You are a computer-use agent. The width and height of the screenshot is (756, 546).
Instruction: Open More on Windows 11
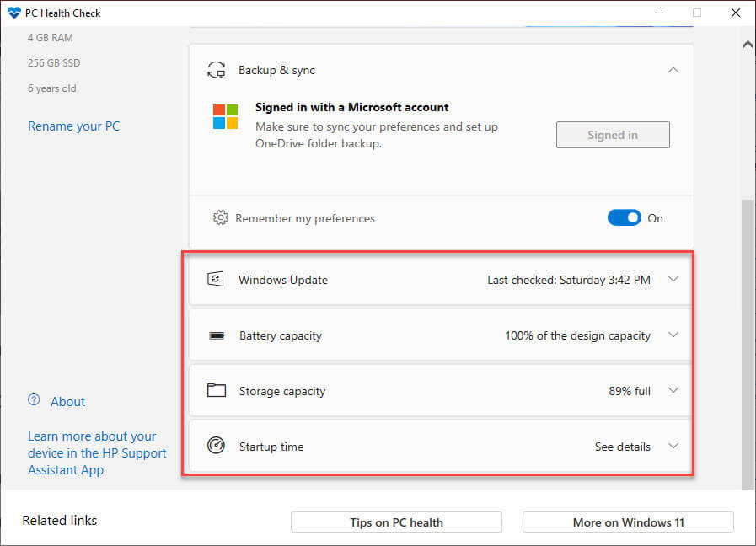coord(628,522)
